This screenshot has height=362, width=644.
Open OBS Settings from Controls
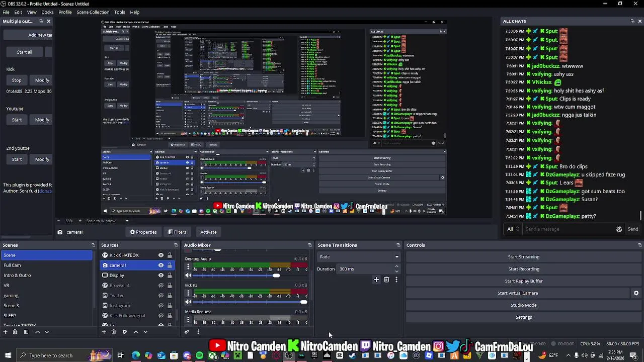[x=523, y=317]
